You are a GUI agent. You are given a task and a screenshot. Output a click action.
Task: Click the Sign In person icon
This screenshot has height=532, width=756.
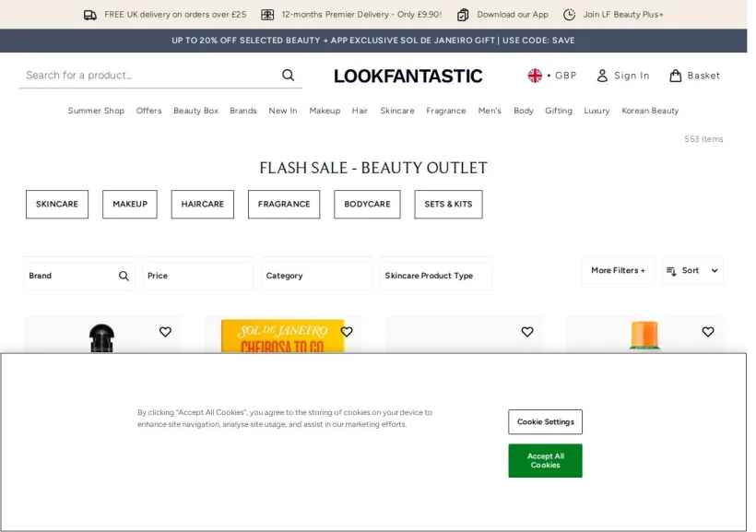click(602, 76)
